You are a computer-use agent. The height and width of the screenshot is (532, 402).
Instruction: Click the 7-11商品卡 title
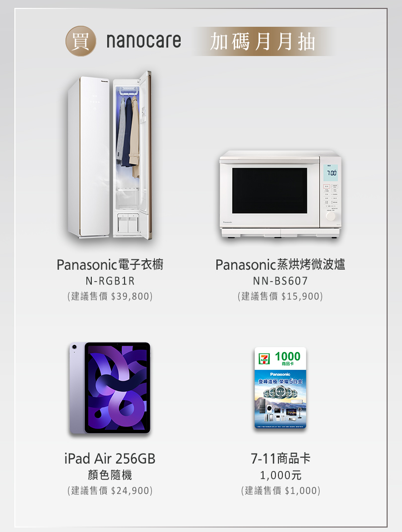280,459
